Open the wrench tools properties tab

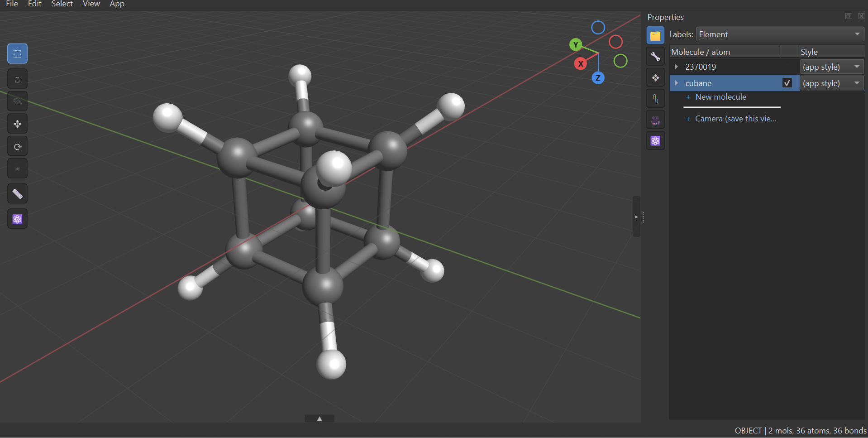pos(655,57)
